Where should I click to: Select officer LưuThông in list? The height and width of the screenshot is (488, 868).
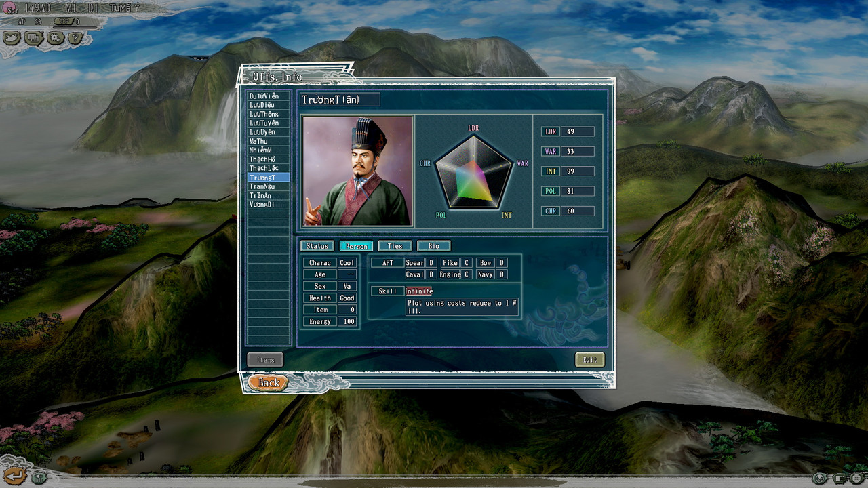(269, 114)
